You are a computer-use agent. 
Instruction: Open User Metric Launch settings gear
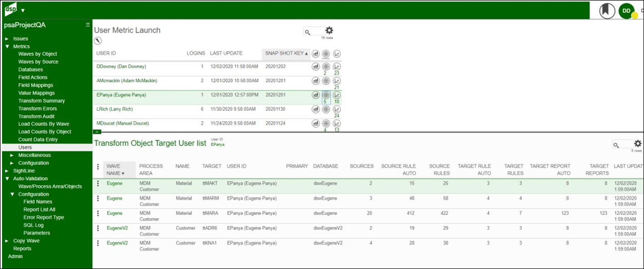tap(329, 31)
